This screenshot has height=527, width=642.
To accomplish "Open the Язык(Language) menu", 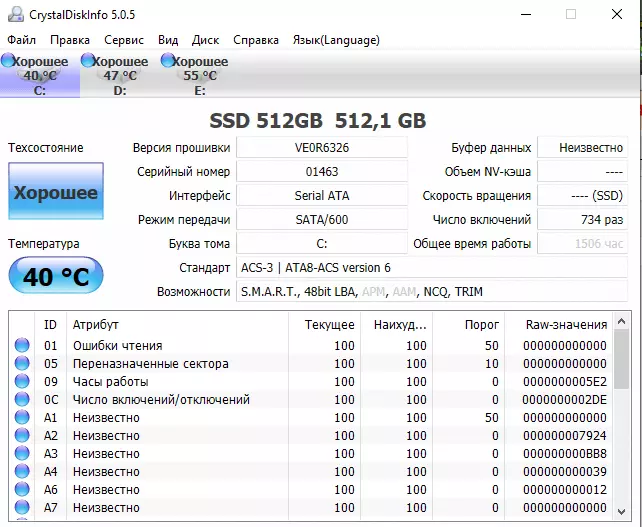I will pos(336,40).
